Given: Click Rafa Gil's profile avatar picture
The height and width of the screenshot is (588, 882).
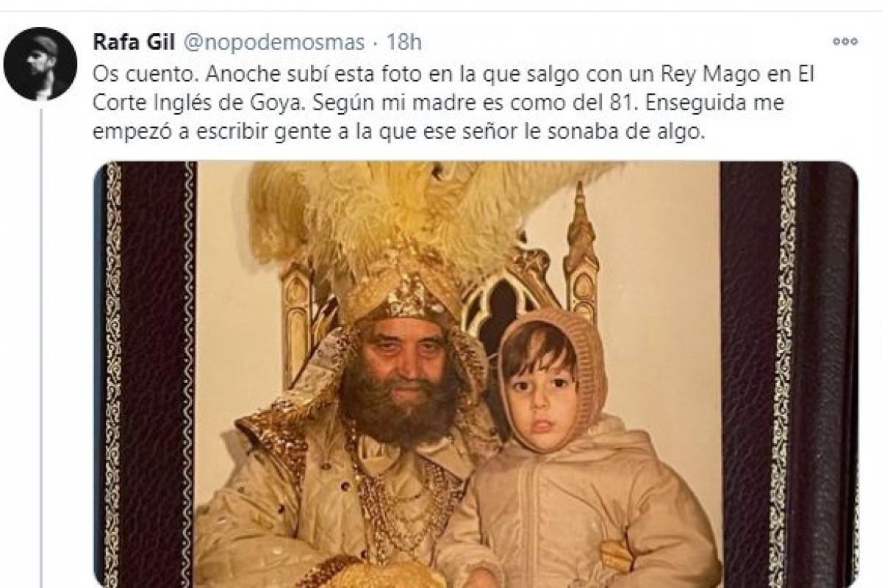Looking at the screenshot, I should pyautogui.click(x=40, y=64).
